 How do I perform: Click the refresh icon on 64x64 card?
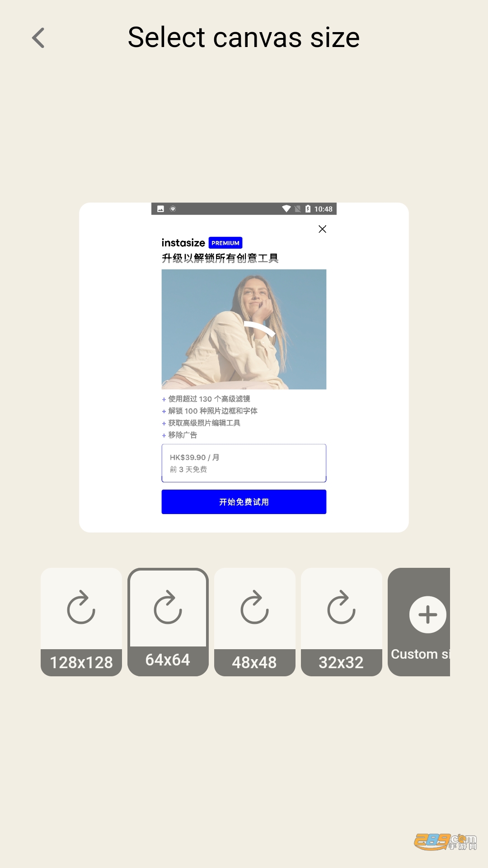pos(168,607)
